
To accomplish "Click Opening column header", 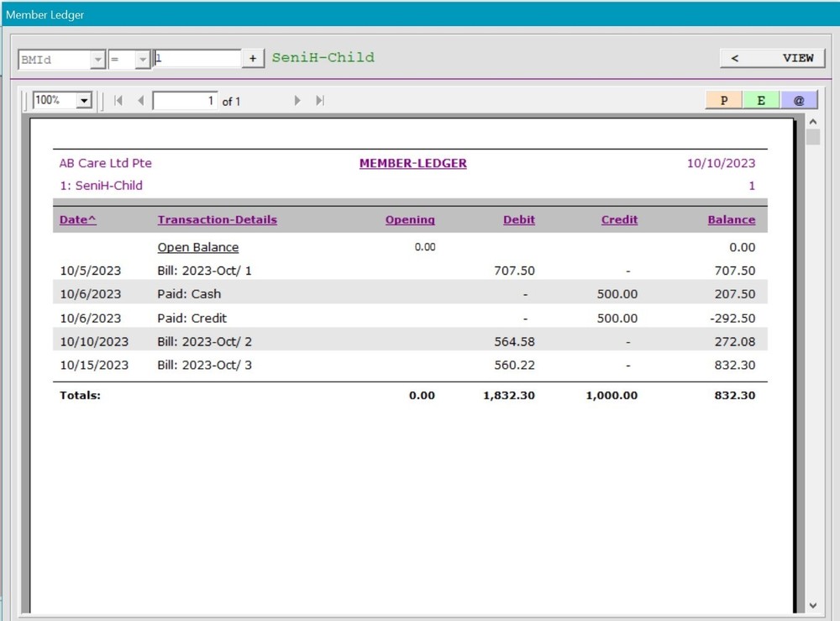I will tap(410, 219).
